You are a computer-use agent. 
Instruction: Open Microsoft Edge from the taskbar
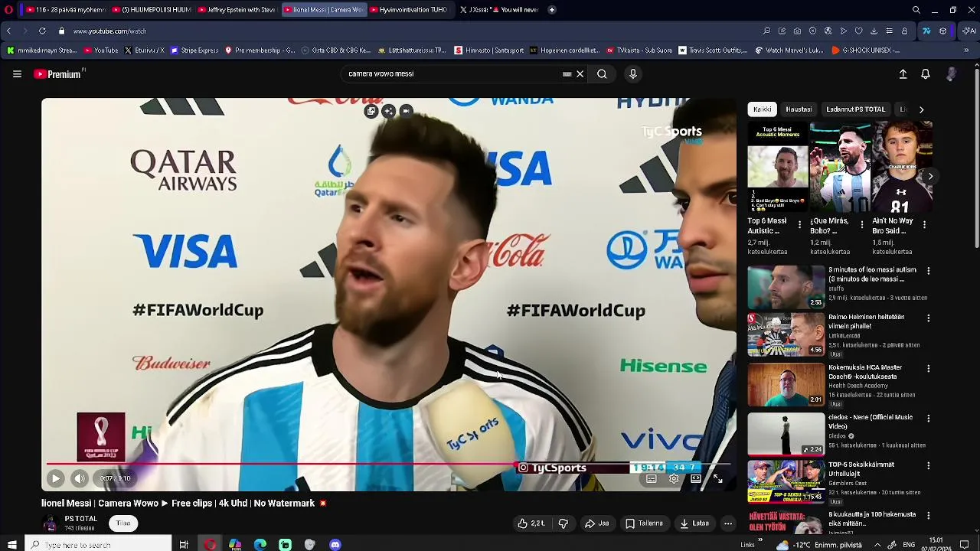click(x=260, y=545)
